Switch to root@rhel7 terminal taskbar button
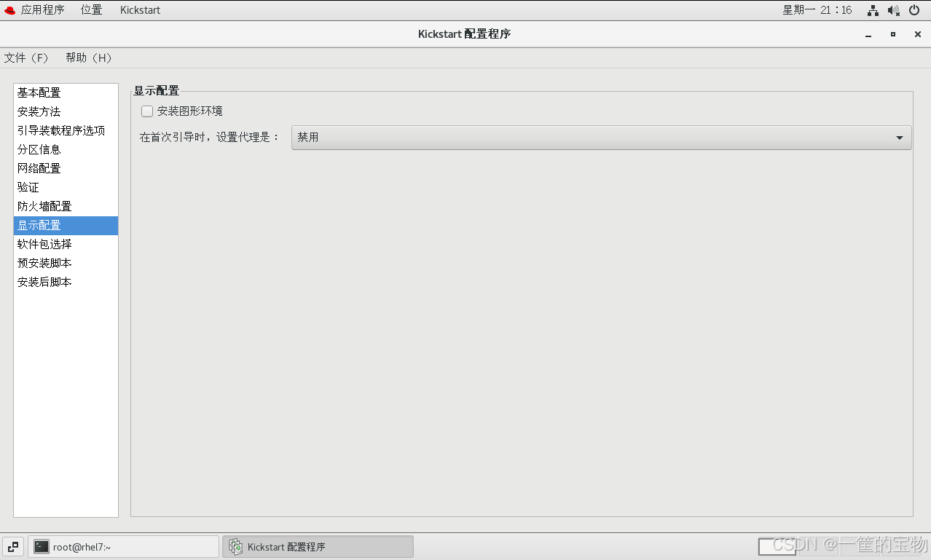The width and height of the screenshot is (931, 560). tap(123, 546)
